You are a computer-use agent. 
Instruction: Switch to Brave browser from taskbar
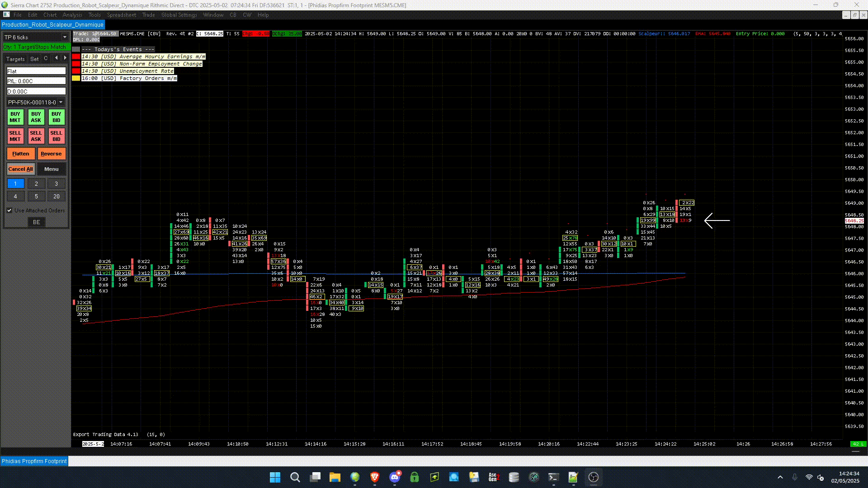tap(375, 477)
